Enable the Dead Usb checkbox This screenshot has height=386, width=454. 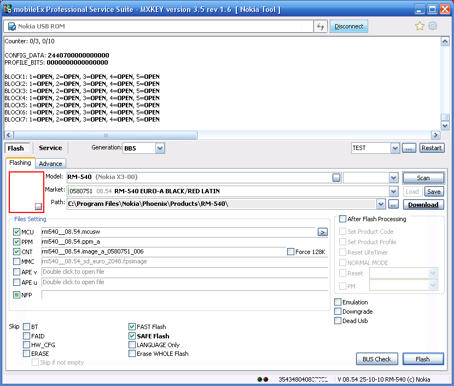pos(338,321)
